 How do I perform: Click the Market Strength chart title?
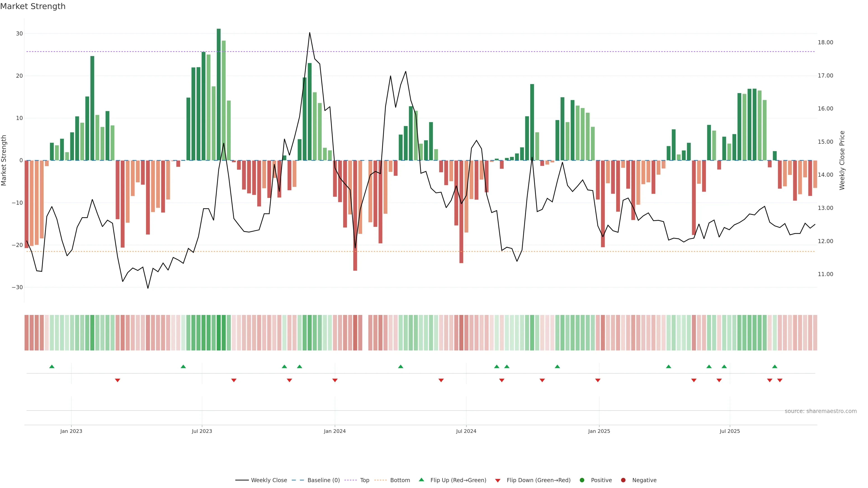[33, 6]
